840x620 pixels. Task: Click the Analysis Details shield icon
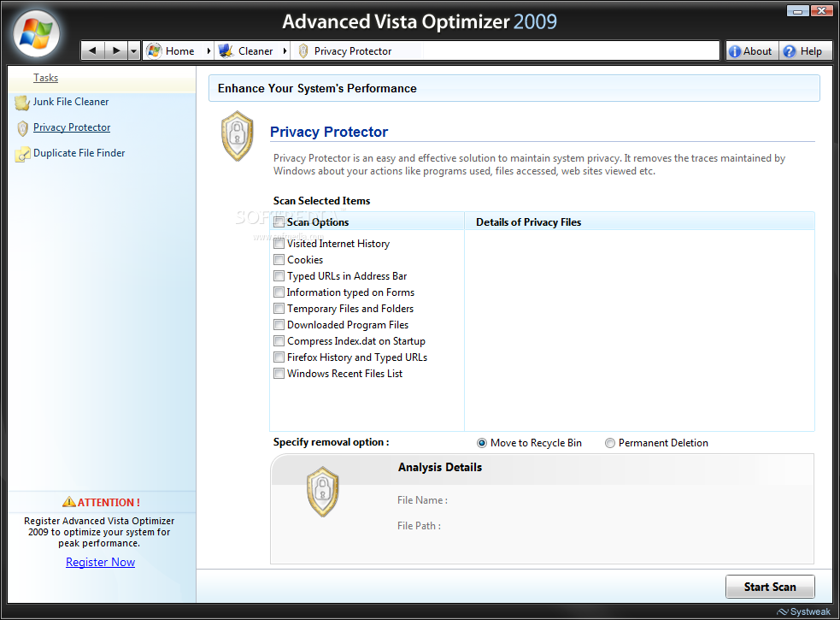point(322,491)
